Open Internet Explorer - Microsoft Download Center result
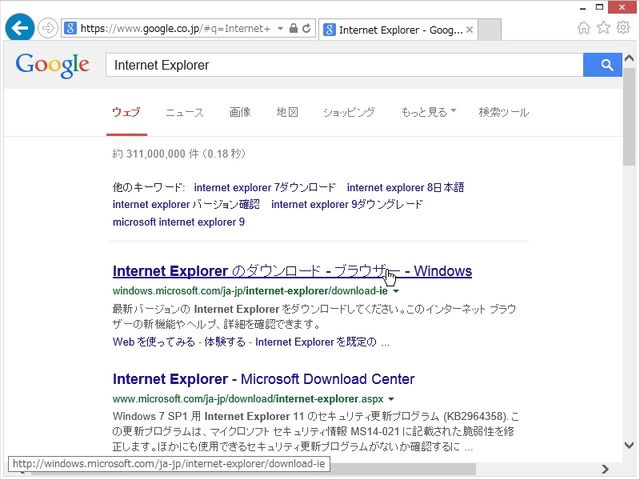640x480 pixels. click(x=264, y=379)
